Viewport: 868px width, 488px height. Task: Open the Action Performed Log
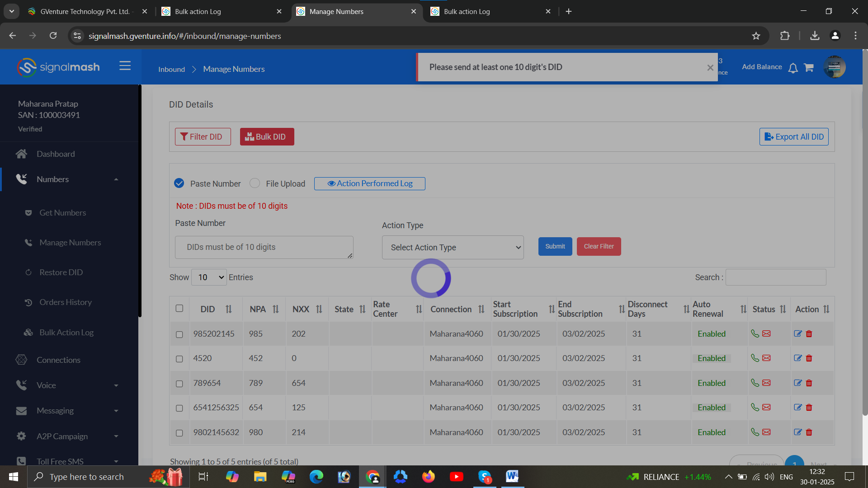click(369, 183)
